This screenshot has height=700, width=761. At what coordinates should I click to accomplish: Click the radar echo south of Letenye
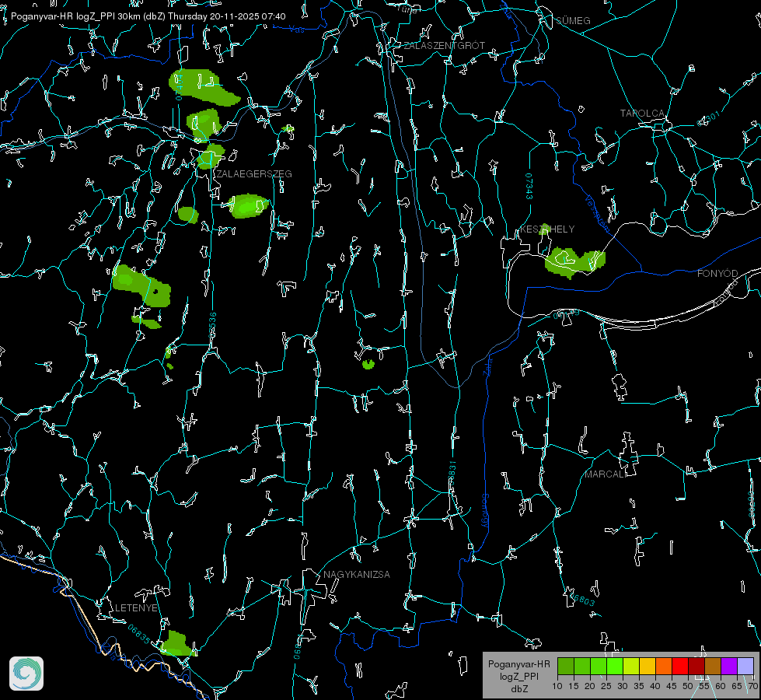point(176,643)
